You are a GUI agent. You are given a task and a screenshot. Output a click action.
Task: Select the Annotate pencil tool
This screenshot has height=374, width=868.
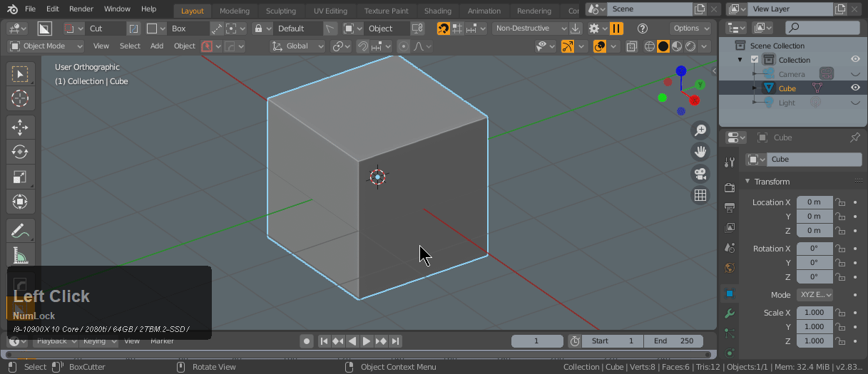[20, 231]
